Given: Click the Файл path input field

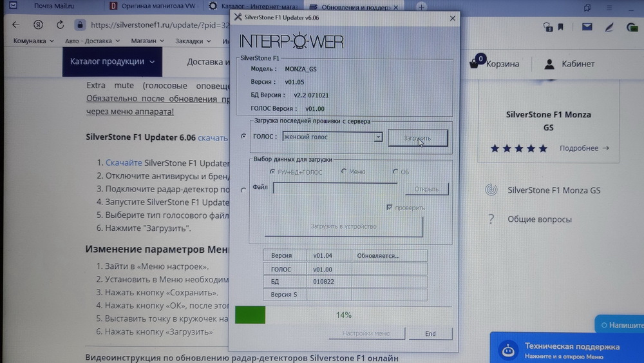Looking at the screenshot, I should [x=335, y=188].
